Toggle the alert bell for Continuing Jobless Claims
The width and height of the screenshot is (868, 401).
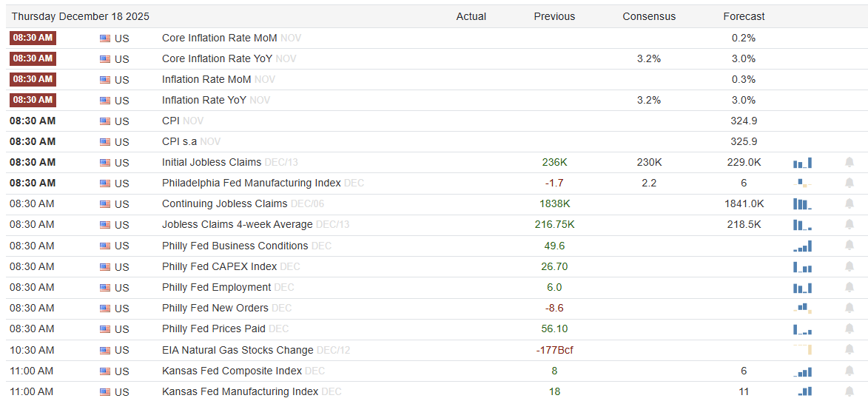coord(849,204)
